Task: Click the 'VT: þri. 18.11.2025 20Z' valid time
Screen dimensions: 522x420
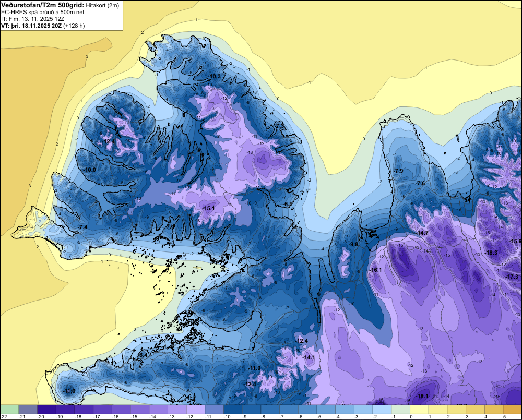Action: [x=31, y=26]
